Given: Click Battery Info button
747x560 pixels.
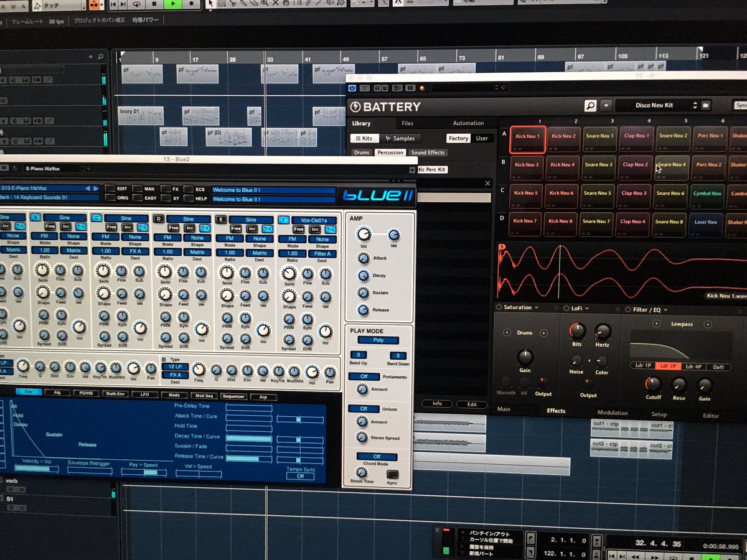Looking at the screenshot, I should point(437,403).
